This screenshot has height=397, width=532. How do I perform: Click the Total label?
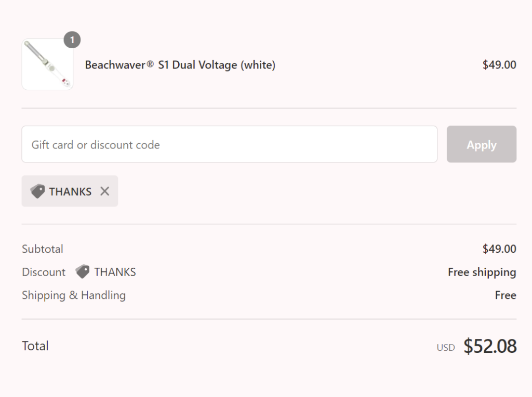tap(35, 346)
